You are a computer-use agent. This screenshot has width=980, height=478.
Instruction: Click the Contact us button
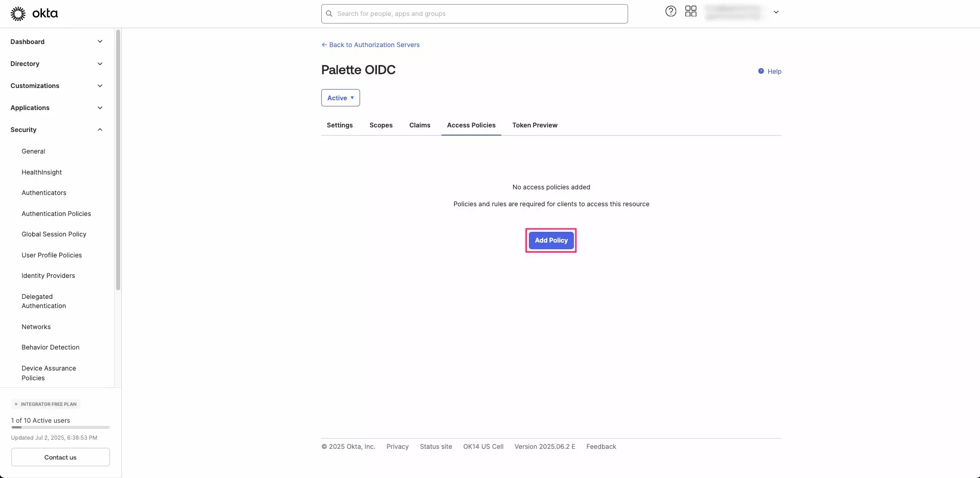pos(60,457)
